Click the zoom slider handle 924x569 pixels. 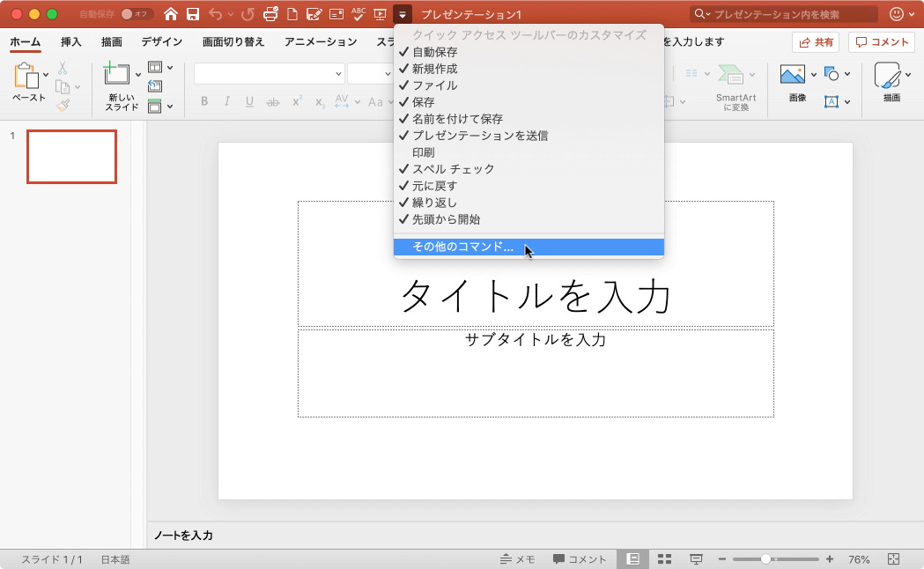point(766,559)
